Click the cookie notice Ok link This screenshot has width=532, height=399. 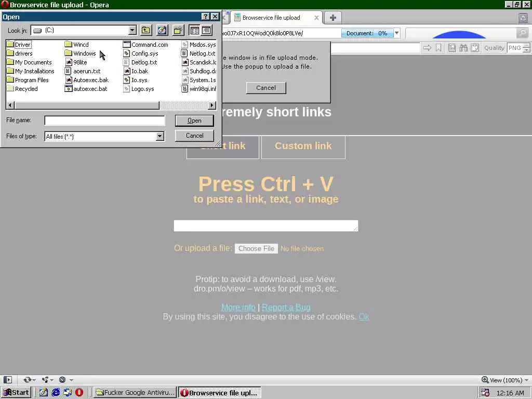(x=364, y=316)
